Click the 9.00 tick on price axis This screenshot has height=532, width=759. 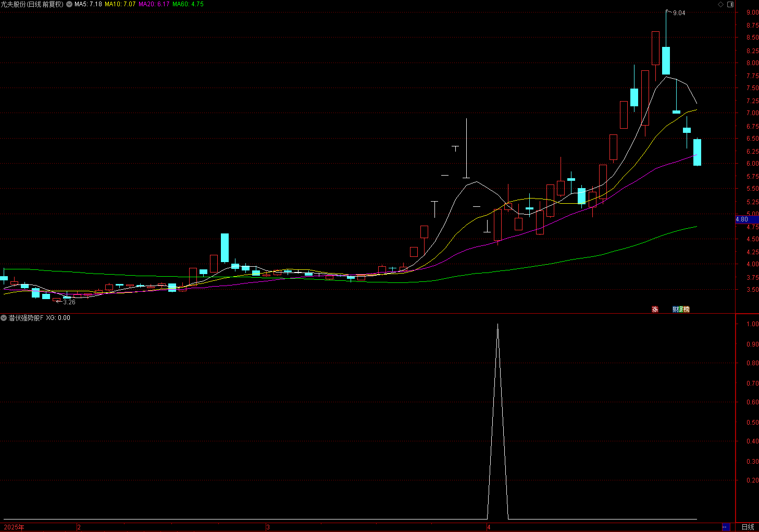[x=752, y=13]
